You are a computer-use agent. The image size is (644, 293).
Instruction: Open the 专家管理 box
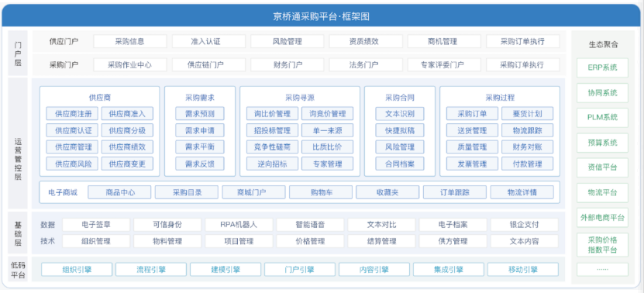click(x=327, y=164)
